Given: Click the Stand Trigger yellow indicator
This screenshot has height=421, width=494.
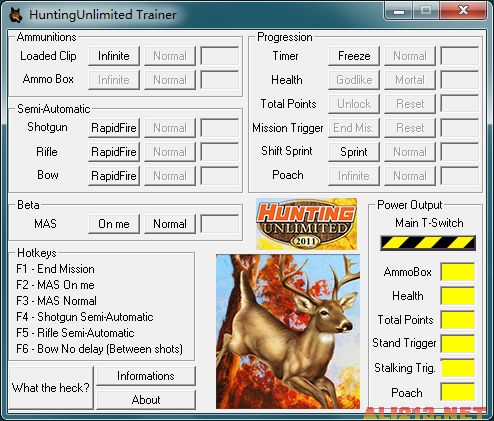Looking at the screenshot, I should click(458, 344).
